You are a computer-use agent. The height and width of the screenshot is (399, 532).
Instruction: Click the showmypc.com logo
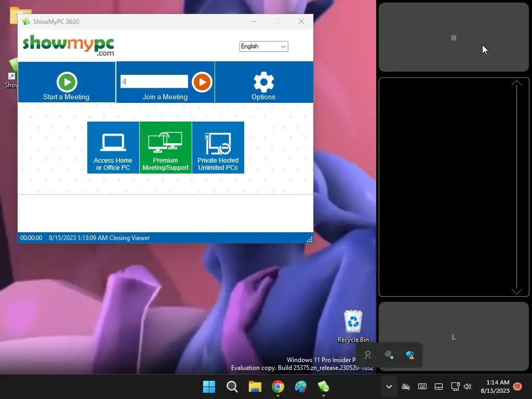tap(69, 45)
